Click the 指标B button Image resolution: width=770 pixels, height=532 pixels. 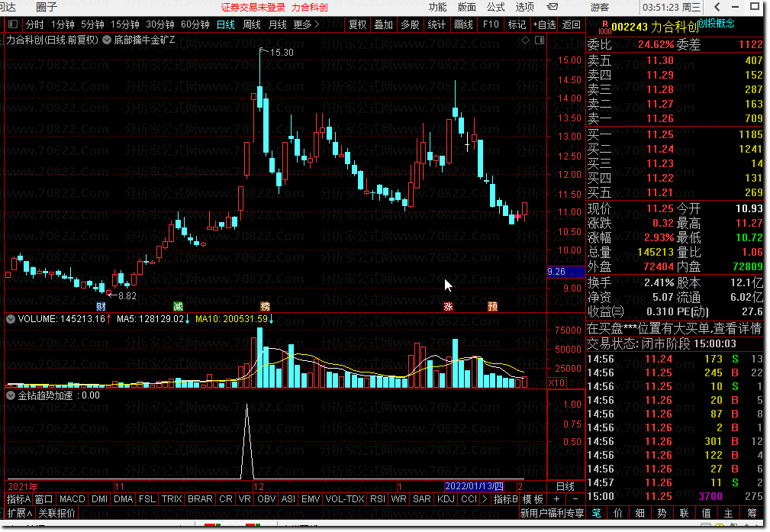505,499
